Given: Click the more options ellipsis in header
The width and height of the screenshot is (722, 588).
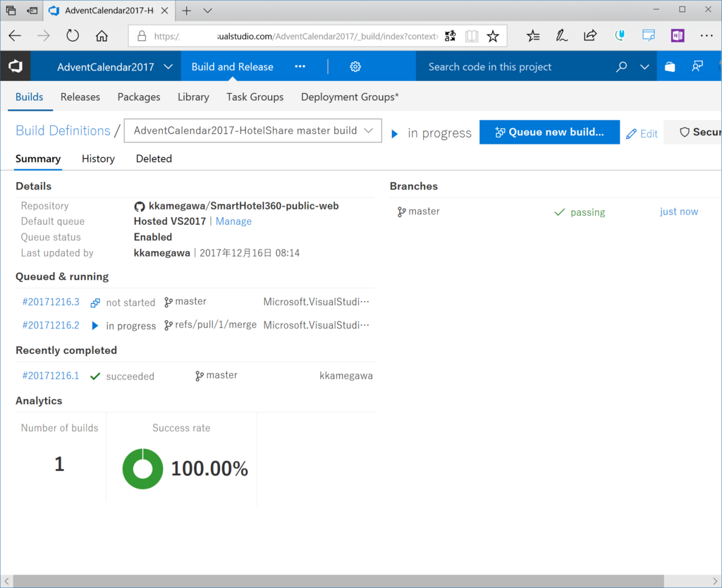Looking at the screenshot, I should click(300, 67).
